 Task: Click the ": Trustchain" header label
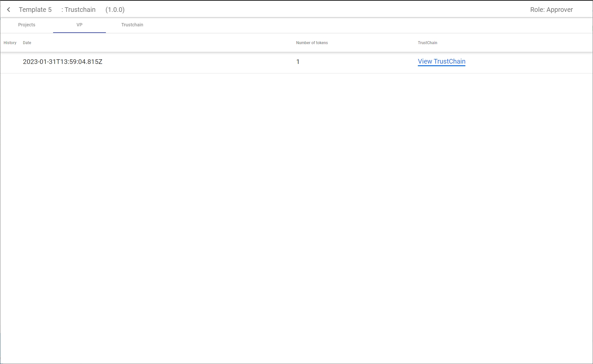coord(78,10)
